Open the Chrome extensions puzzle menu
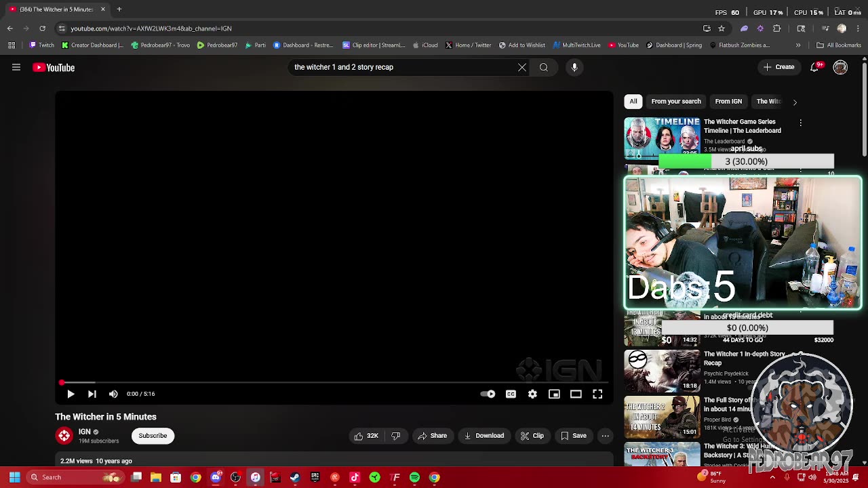Viewport: 868px width, 488px height. pyautogui.click(x=777, y=28)
